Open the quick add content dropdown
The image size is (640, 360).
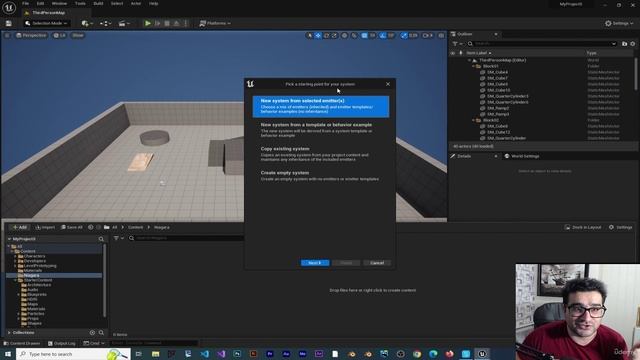click(x=87, y=24)
